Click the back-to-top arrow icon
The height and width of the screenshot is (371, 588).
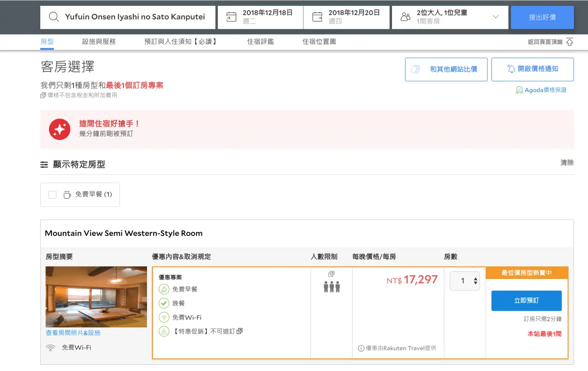pos(569,42)
